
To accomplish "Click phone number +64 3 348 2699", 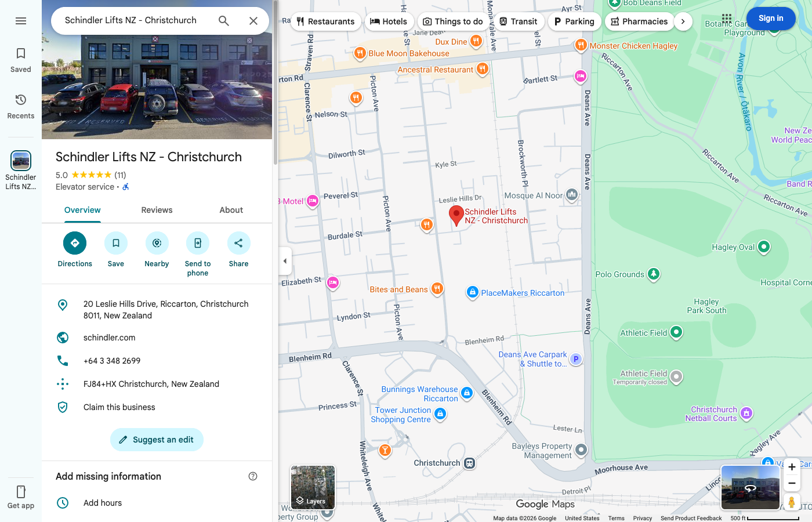I will (x=157, y=361).
